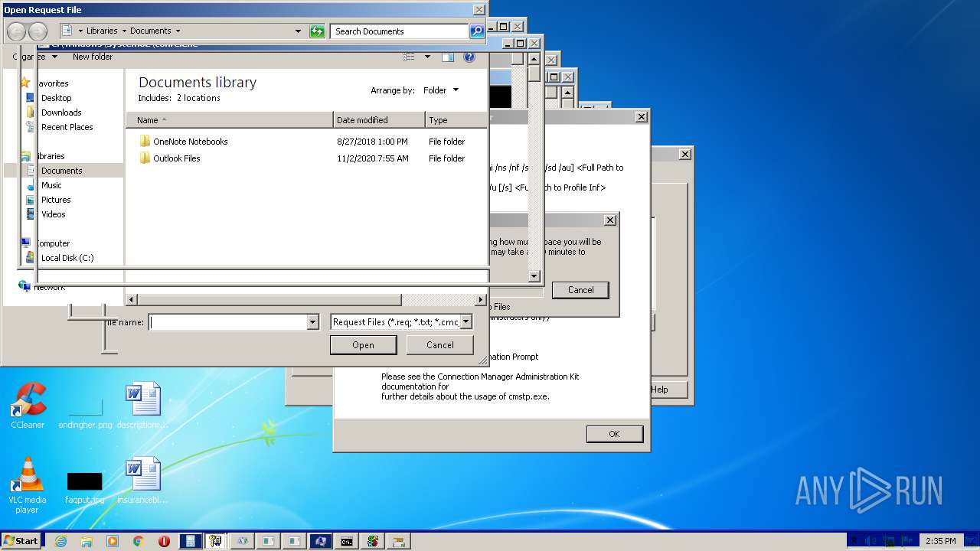
Task: Click the green refresh icon in address bar
Action: pos(317,31)
